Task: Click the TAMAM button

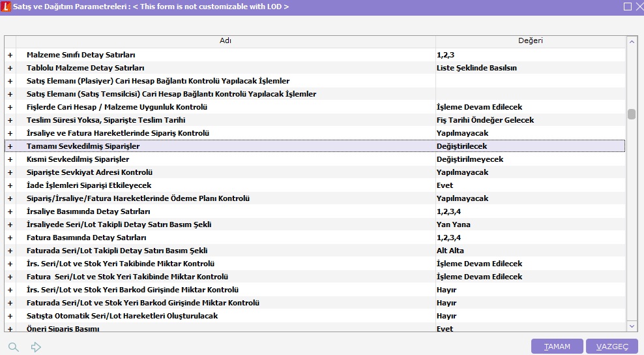Action: tap(557, 347)
